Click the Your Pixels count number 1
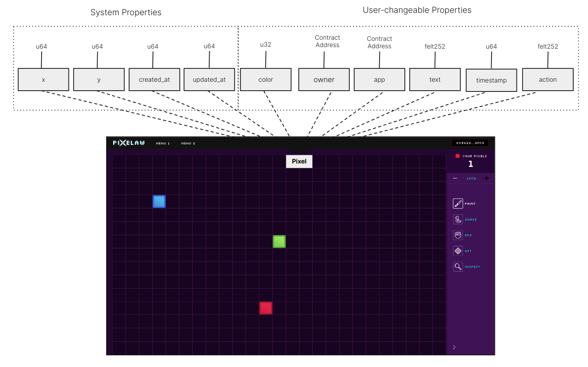The height and width of the screenshot is (367, 588). (x=471, y=164)
